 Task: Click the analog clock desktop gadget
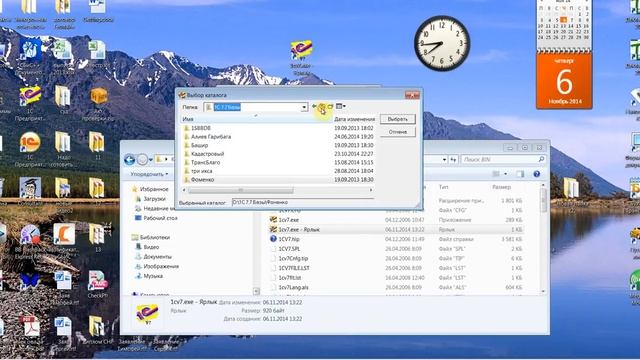442,44
